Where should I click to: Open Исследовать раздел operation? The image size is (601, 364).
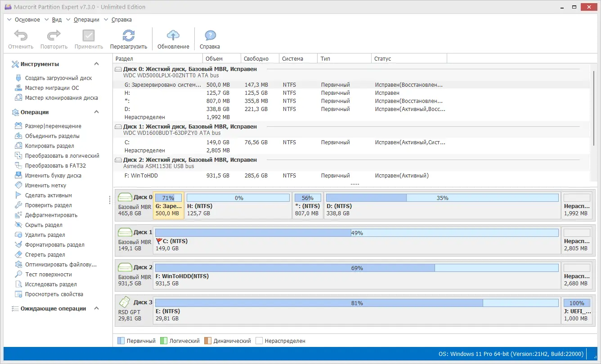[x=51, y=284]
